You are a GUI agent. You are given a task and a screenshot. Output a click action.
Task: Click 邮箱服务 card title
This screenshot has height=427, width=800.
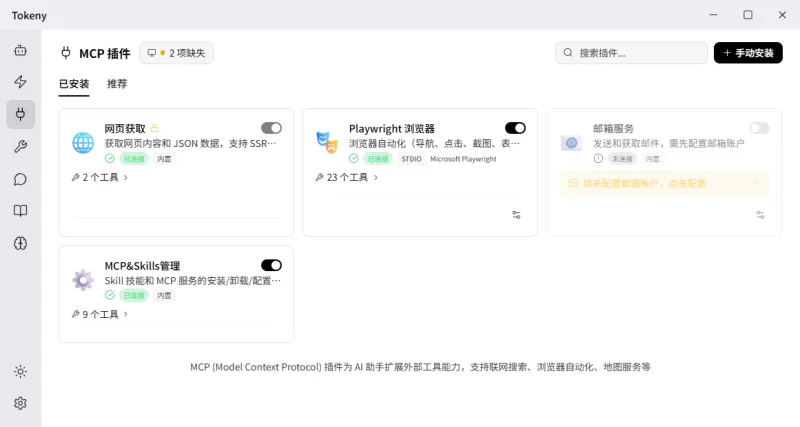pyautogui.click(x=613, y=129)
